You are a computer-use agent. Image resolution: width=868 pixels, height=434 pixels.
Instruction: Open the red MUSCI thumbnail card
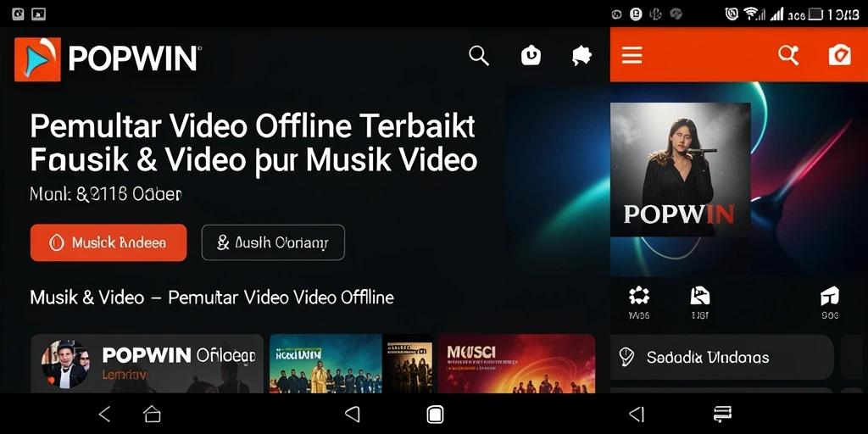pyautogui.click(x=516, y=363)
